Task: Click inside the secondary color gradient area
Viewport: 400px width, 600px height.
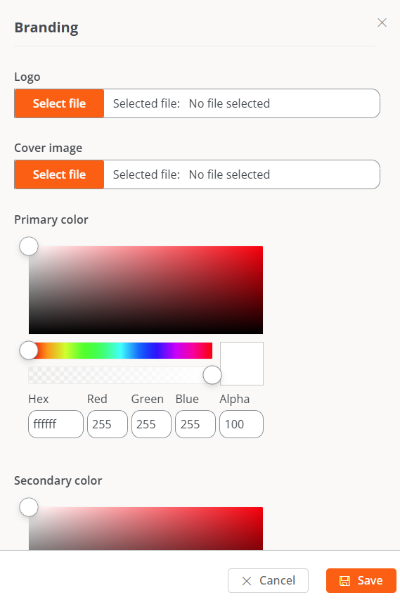Action: (146, 528)
